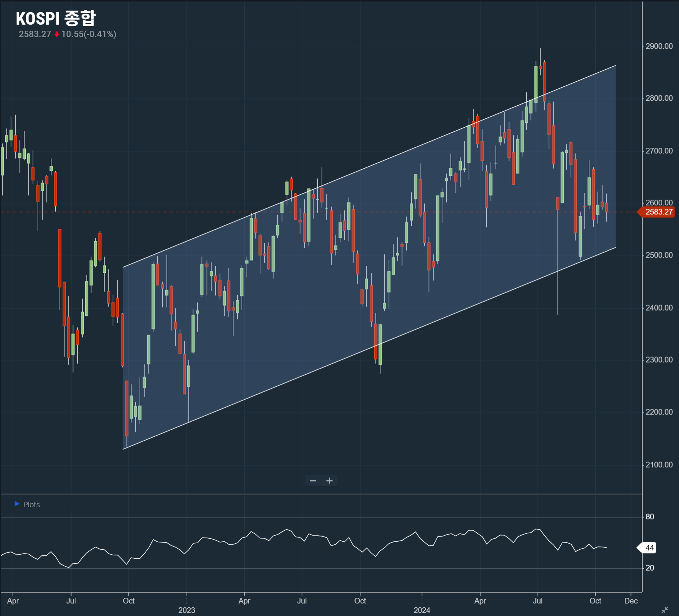Click the collapse arrows icon in bottom corner

coord(665,610)
